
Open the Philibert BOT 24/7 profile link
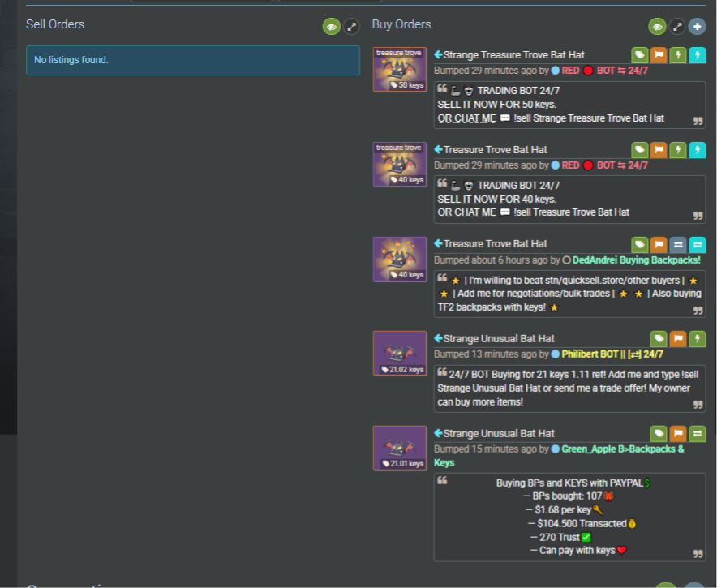click(612, 354)
